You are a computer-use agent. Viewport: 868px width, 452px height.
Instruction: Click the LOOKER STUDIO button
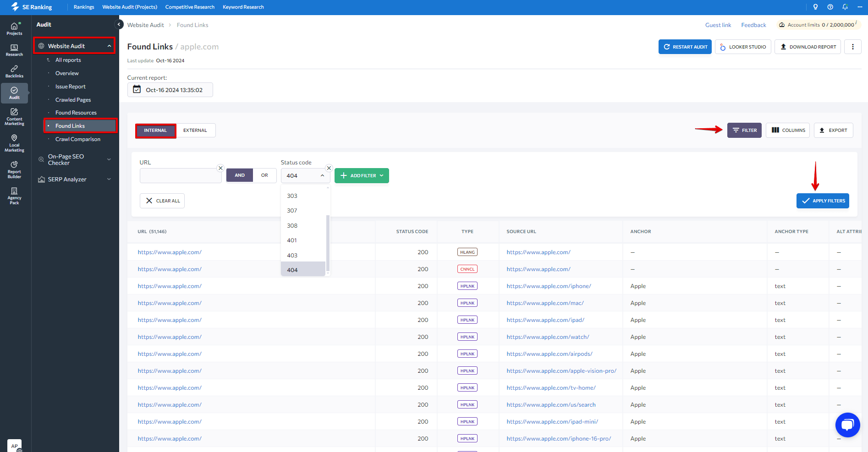[x=743, y=47]
